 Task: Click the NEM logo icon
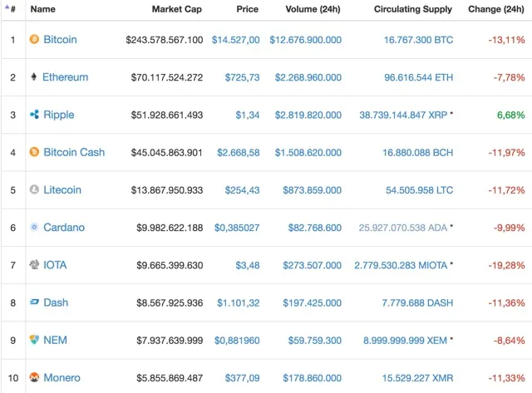34,340
